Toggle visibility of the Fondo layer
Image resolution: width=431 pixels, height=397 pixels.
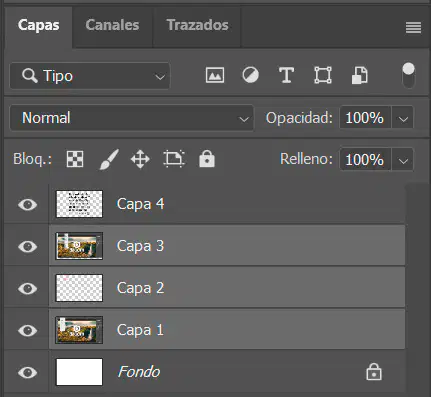click(27, 372)
